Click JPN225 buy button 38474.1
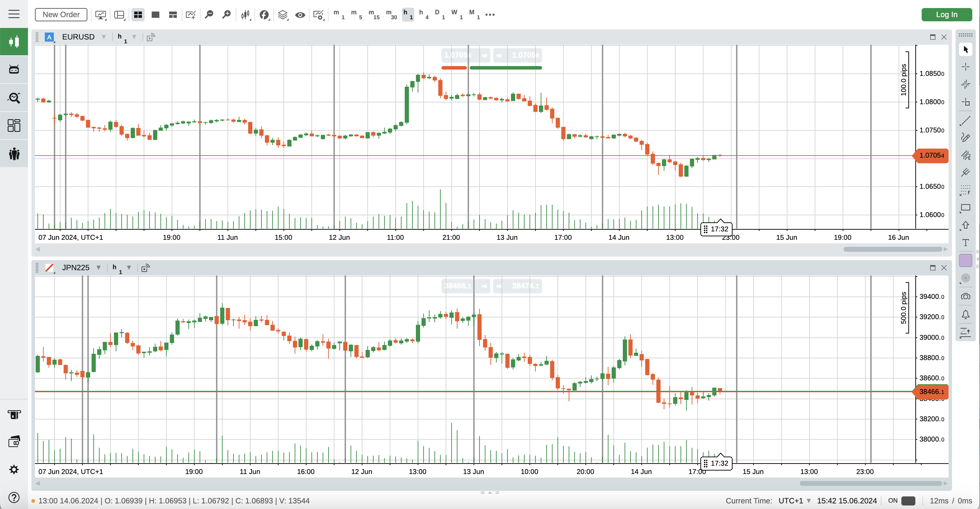 click(517, 286)
